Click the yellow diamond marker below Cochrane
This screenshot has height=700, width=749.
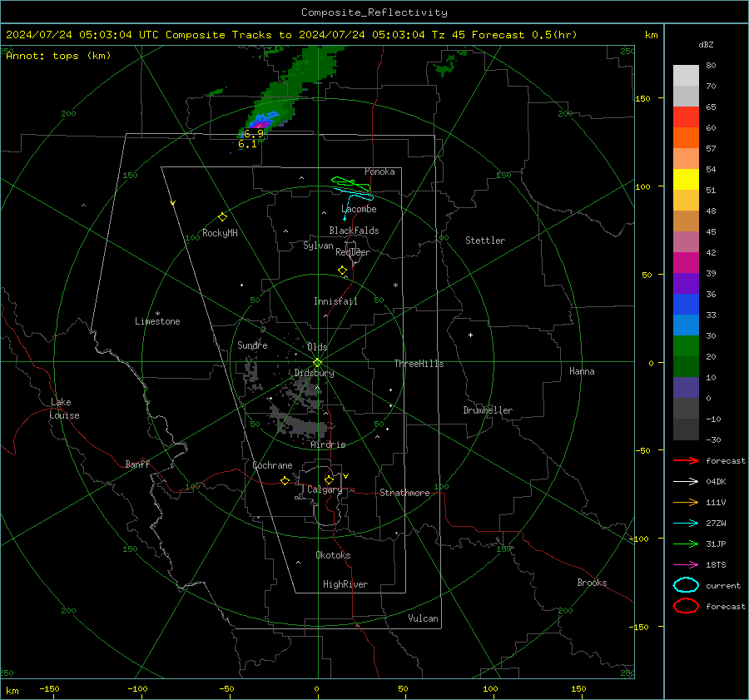tap(285, 481)
